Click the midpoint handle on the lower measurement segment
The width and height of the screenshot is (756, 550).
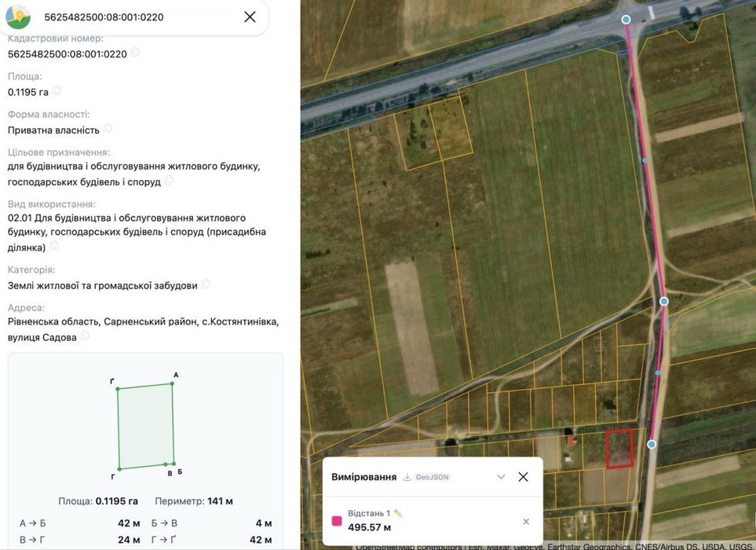(658, 373)
